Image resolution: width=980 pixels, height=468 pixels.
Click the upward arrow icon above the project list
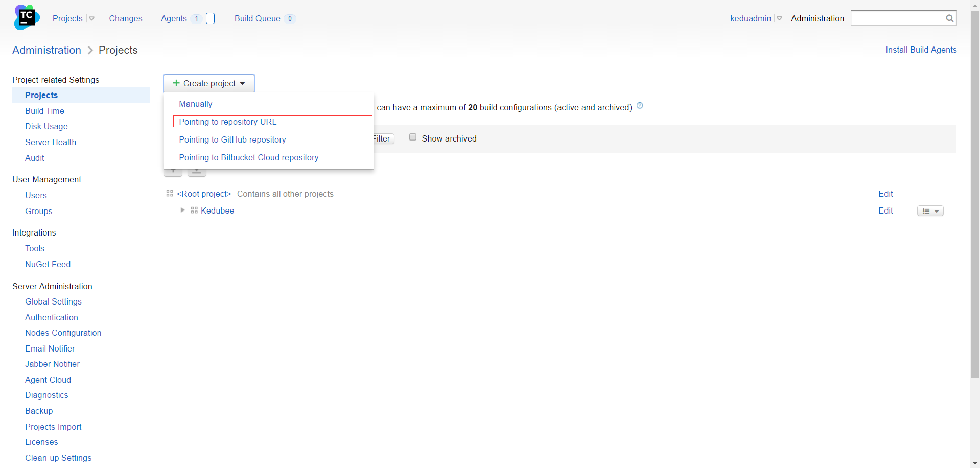pos(173,171)
